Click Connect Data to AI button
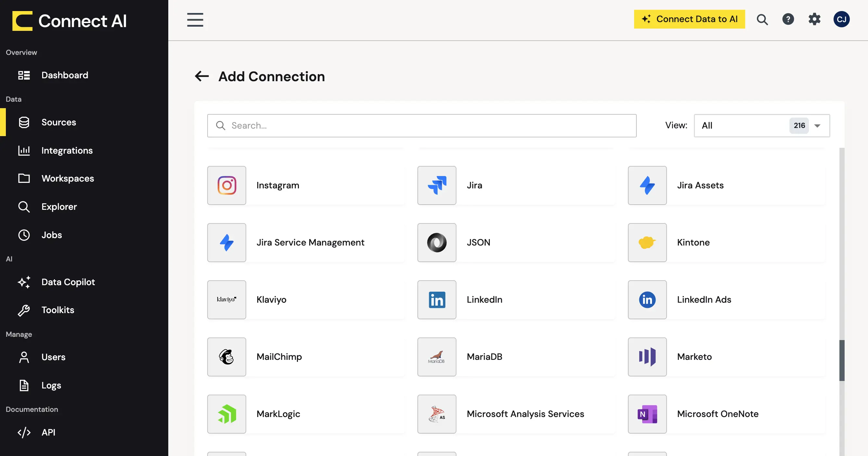The image size is (868, 456). click(x=689, y=19)
